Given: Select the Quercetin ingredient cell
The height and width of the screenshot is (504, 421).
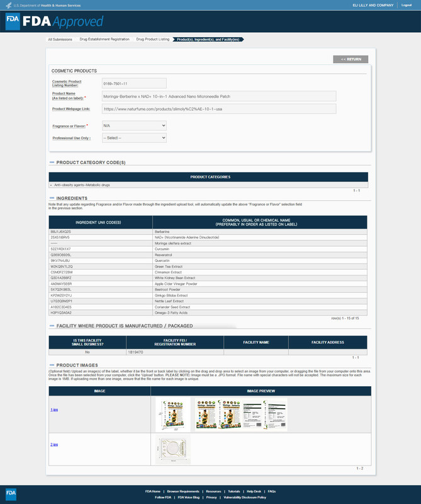Looking at the screenshot, I should coord(260,261).
